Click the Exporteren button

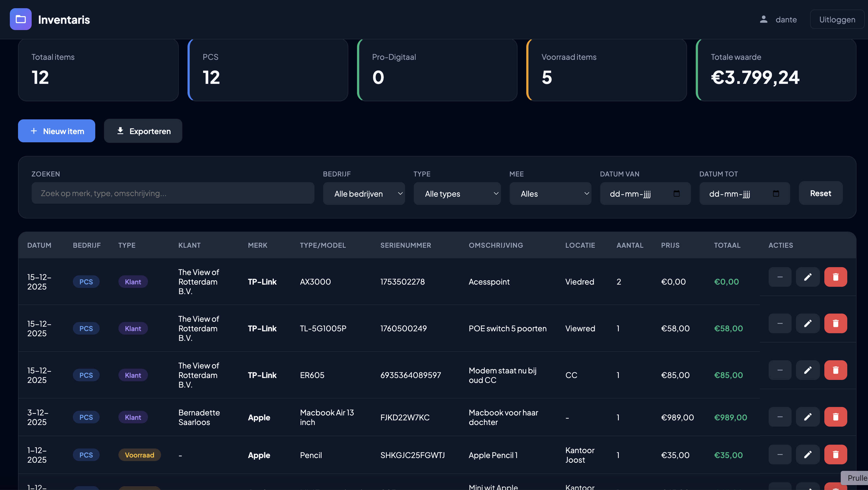[x=143, y=131]
